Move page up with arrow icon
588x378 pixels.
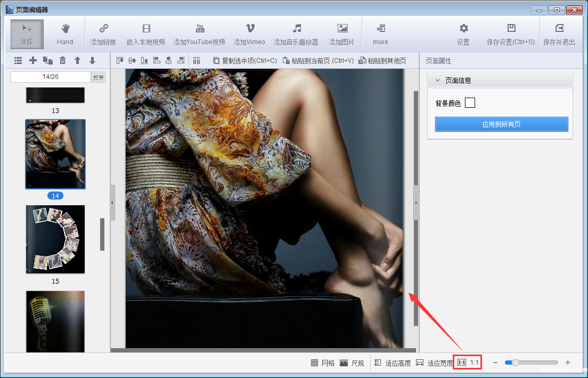77,61
